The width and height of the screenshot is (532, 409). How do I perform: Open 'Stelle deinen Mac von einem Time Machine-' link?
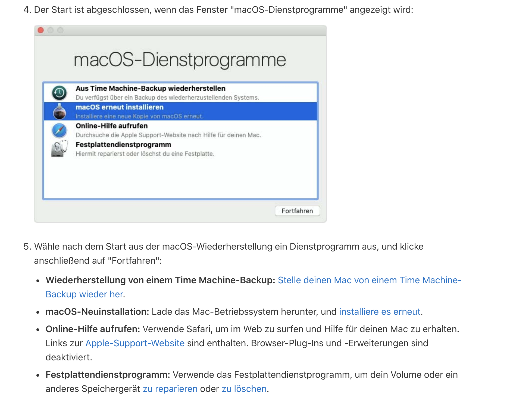370,280
